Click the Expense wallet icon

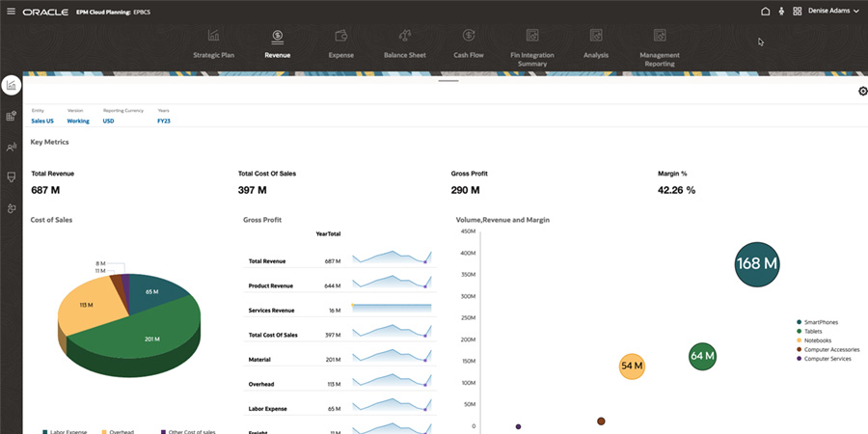point(341,36)
